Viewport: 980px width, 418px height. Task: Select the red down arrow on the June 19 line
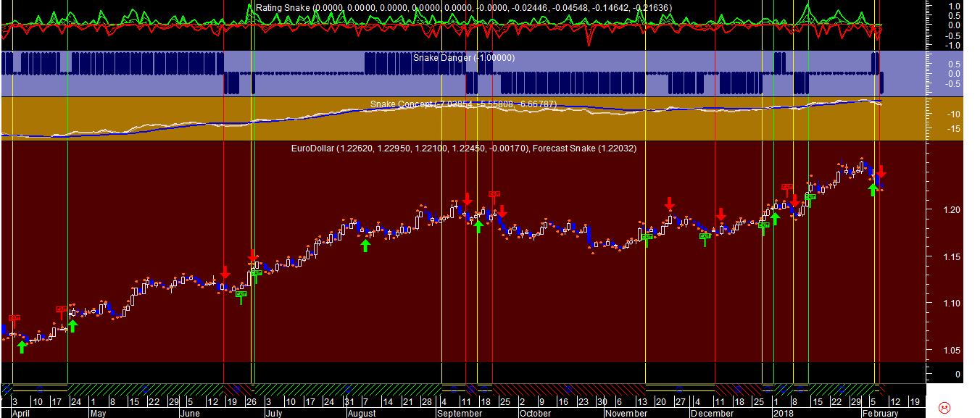tap(225, 272)
